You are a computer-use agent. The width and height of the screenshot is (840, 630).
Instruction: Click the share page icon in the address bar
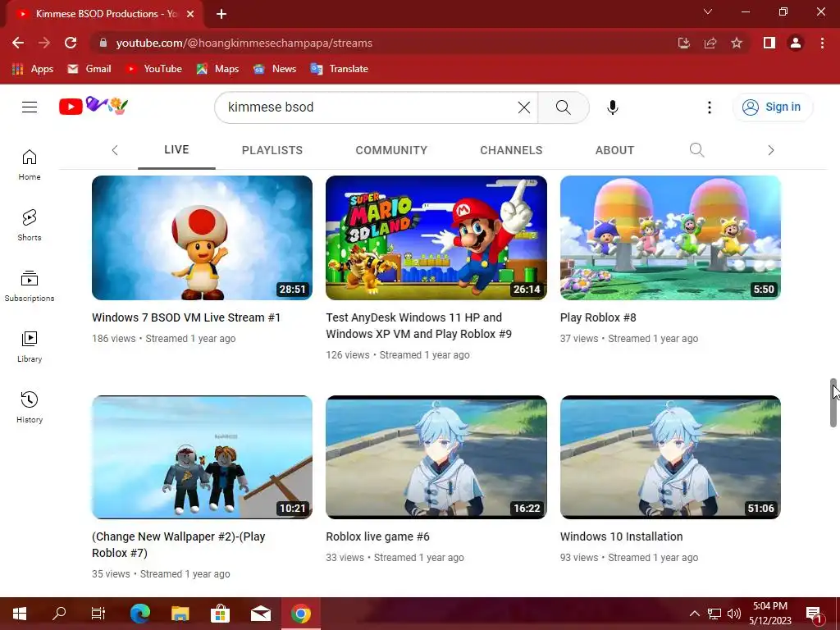click(x=710, y=43)
